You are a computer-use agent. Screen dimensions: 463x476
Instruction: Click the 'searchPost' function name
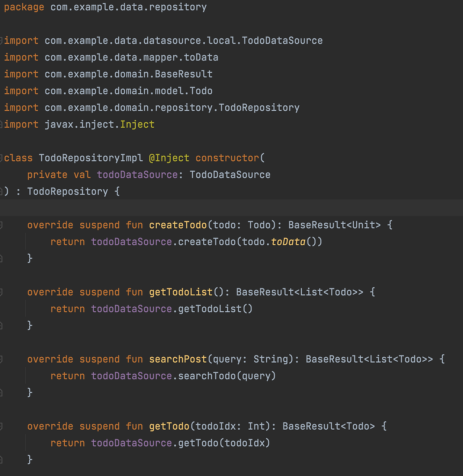(178, 359)
